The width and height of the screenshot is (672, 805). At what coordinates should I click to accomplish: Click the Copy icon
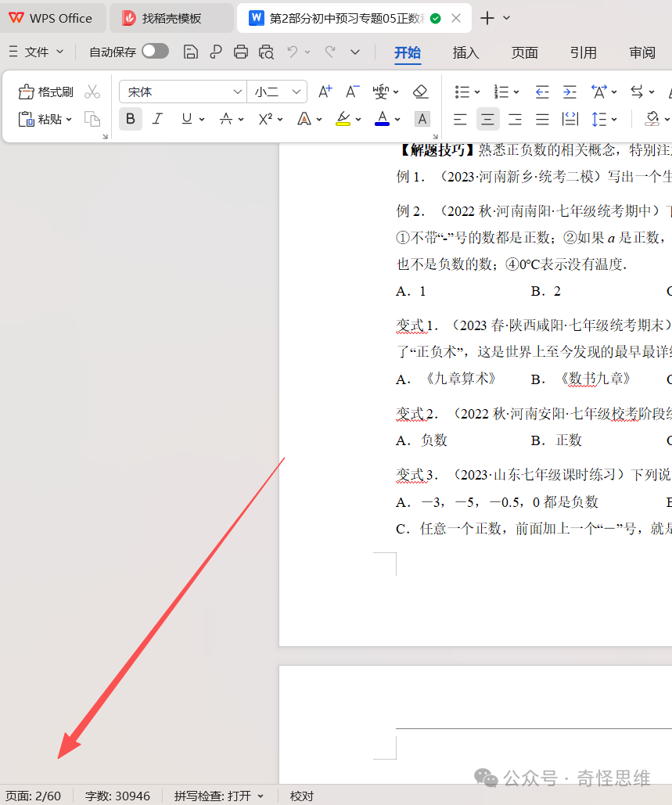click(x=92, y=119)
